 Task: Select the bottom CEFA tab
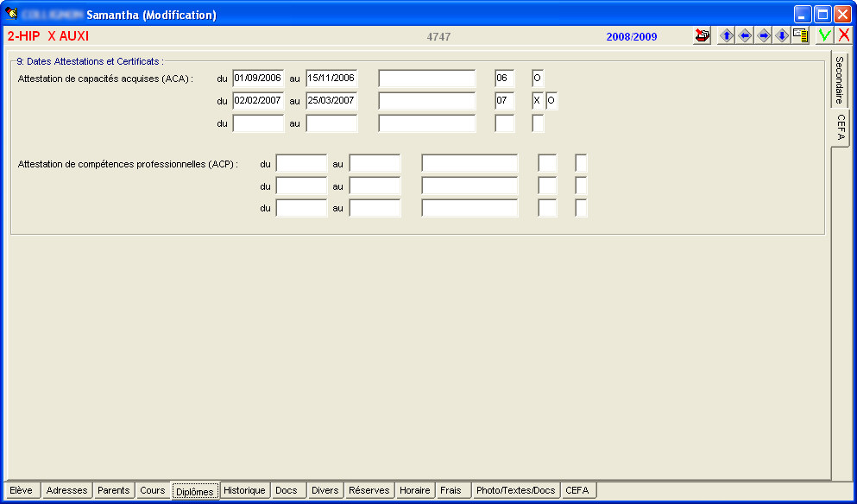coord(577,490)
